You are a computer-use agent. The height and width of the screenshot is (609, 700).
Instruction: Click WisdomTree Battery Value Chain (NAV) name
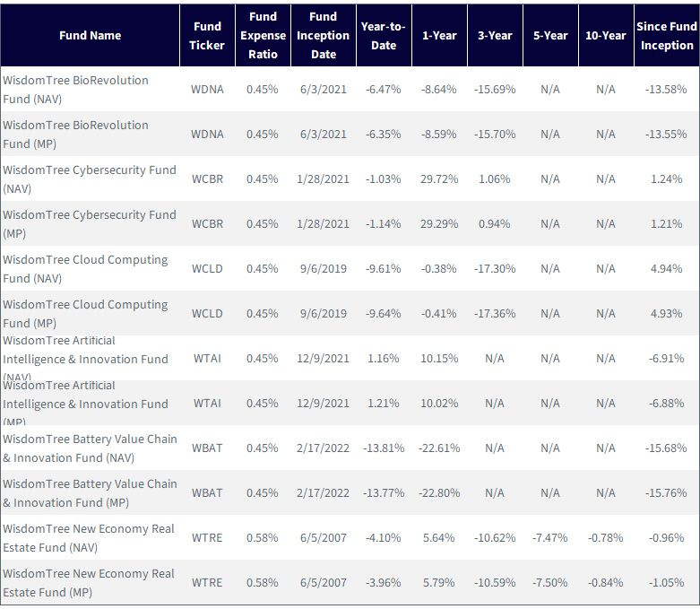(90, 448)
